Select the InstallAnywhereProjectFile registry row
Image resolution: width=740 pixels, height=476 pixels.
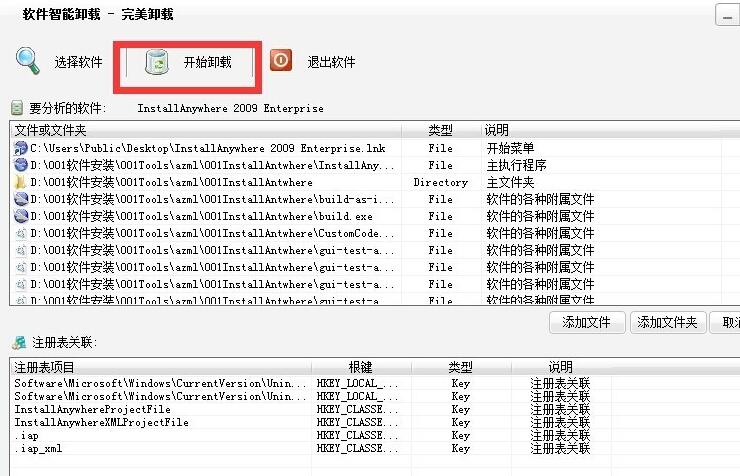pyautogui.click(x=92, y=409)
